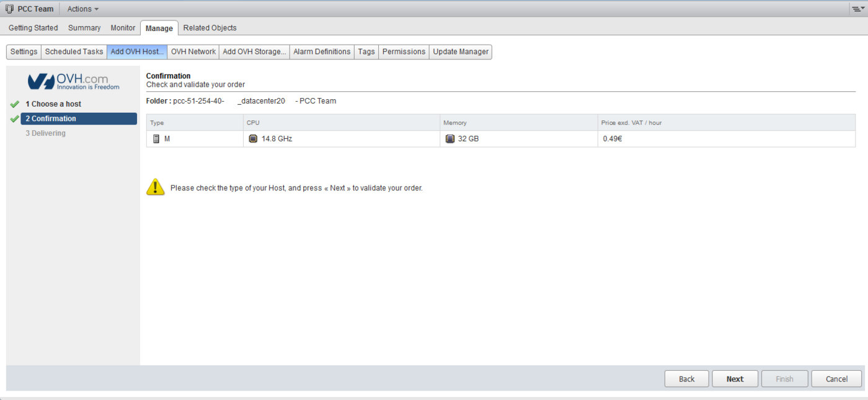Click the memory chip icon
Viewport: 868px width, 400px height.
(x=450, y=139)
